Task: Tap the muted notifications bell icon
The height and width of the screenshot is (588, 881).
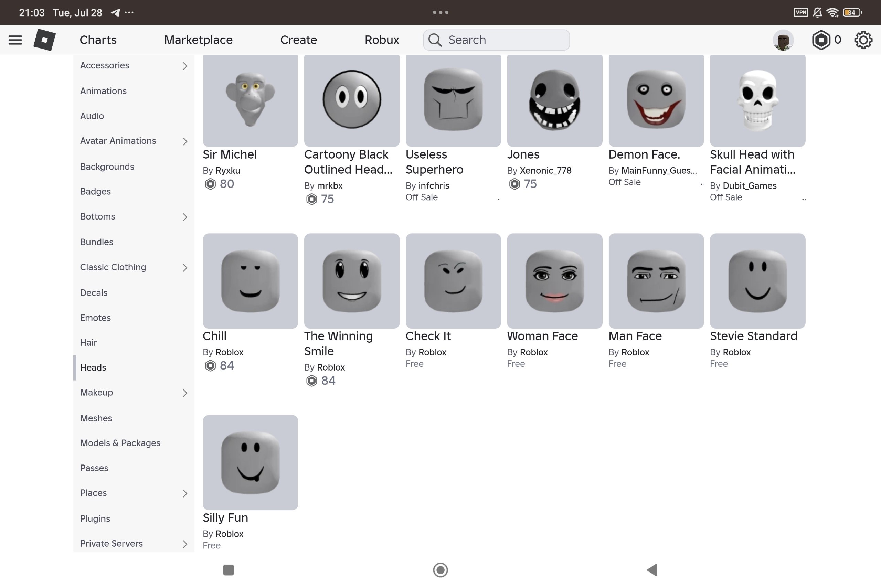Action: [x=817, y=12]
